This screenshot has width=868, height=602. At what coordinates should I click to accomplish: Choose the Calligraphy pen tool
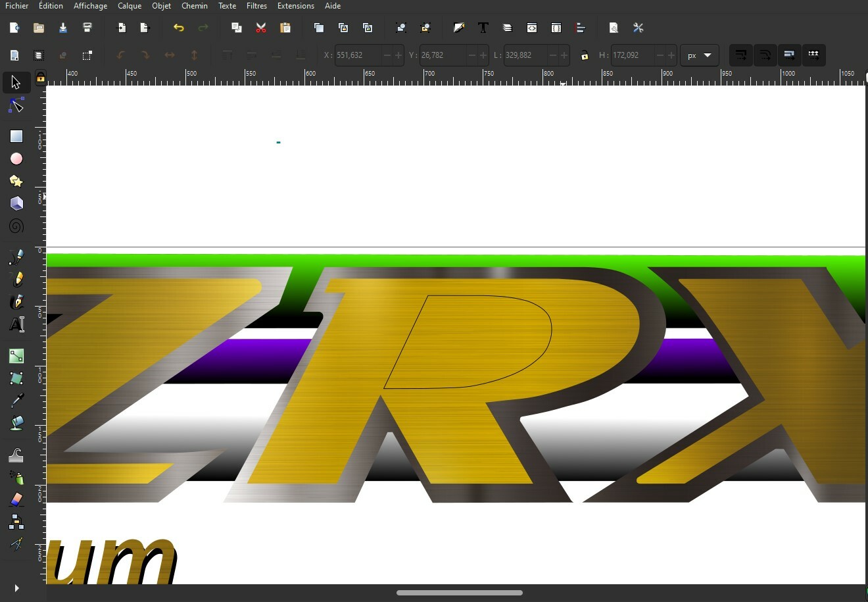click(x=16, y=301)
